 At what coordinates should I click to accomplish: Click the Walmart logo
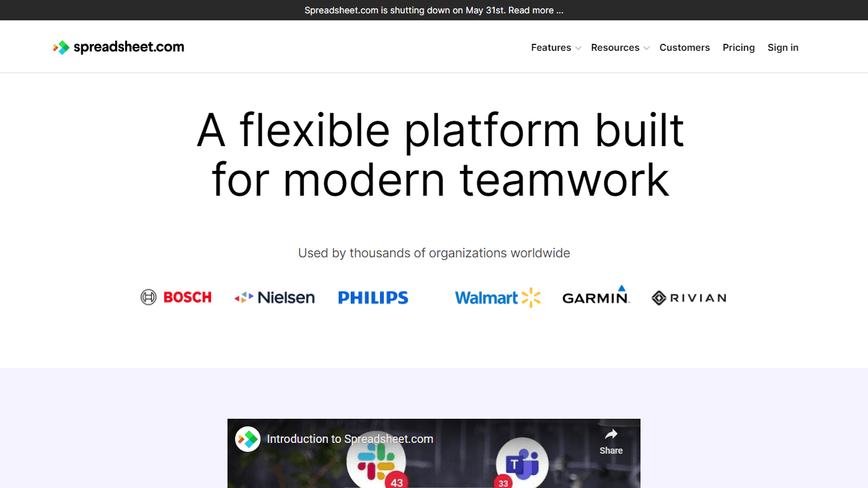498,297
